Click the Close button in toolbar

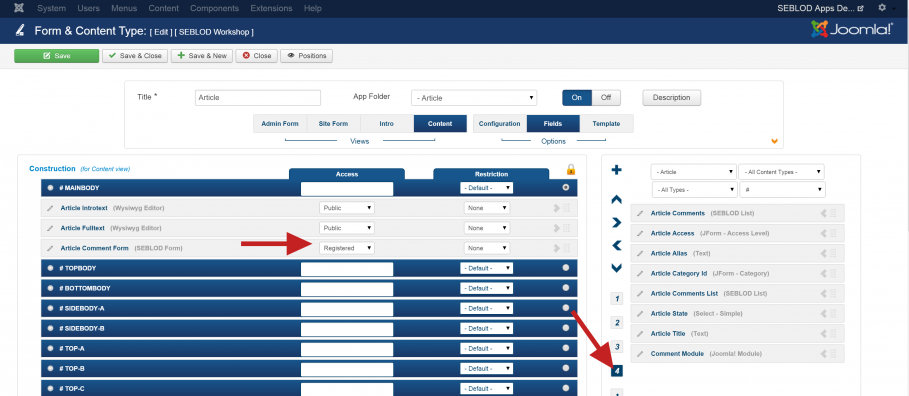(257, 56)
